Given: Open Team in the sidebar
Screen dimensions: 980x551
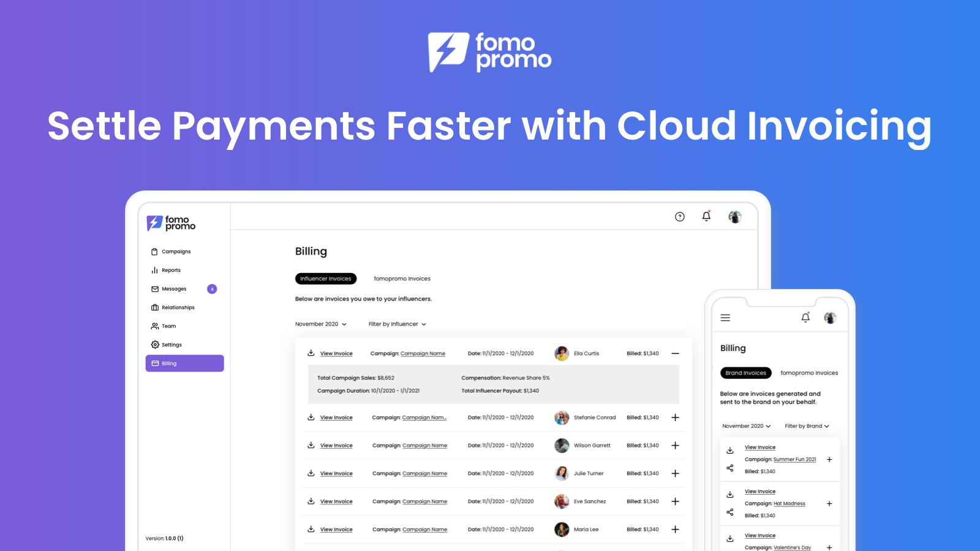Looking at the screenshot, I should click(x=164, y=326).
